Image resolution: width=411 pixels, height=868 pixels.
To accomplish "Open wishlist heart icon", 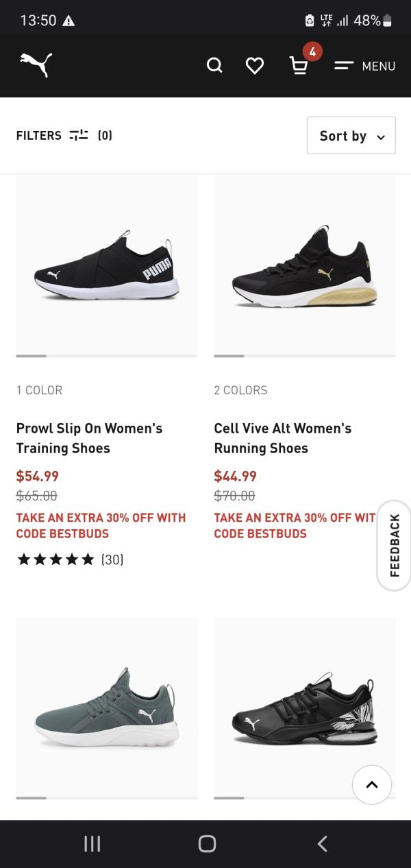I will point(255,66).
